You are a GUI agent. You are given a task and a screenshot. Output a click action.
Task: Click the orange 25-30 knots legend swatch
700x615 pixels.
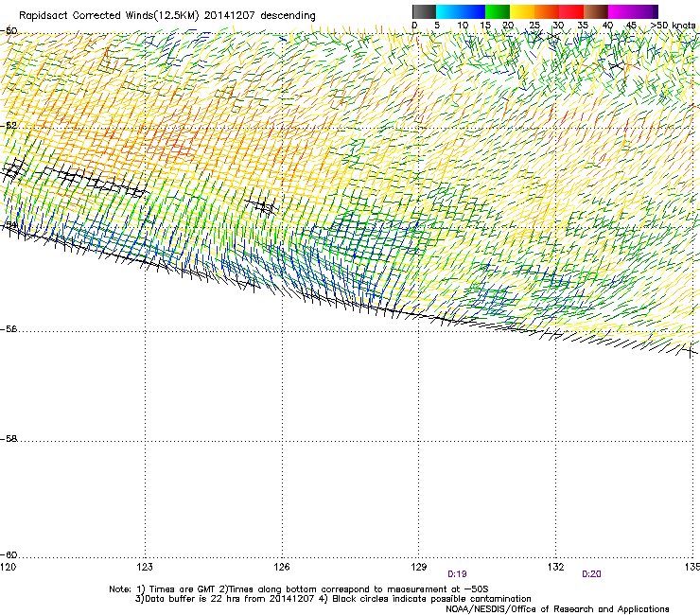(x=547, y=11)
